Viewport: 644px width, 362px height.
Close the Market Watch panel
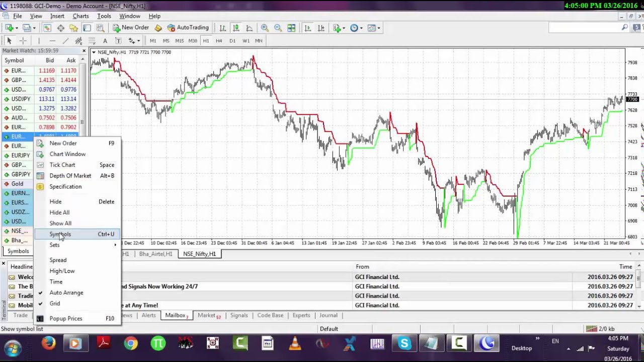tap(84, 51)
